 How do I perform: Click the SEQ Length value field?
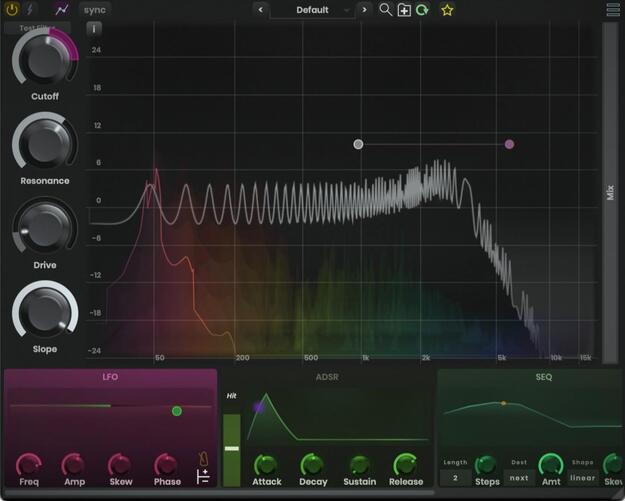point(455,477)
